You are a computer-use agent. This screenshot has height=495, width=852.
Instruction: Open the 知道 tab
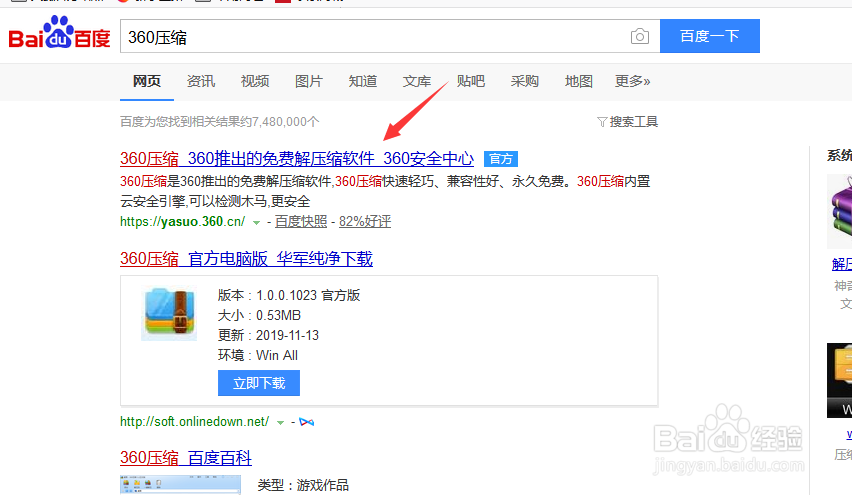[x=362, y=82]
